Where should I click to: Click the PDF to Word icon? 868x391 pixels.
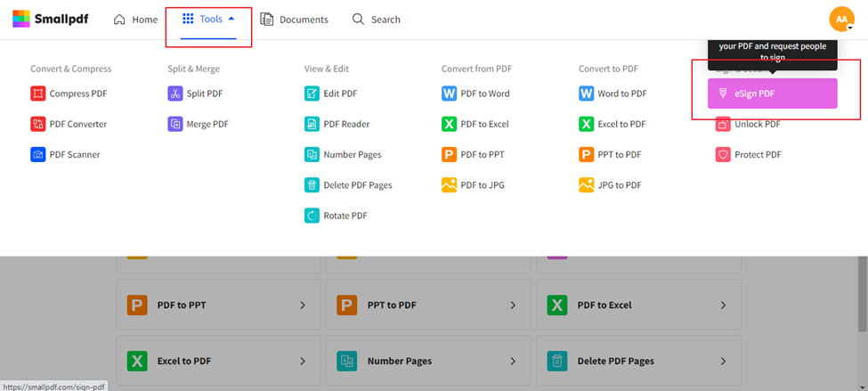pyautogui.click(x=449, y=94)
